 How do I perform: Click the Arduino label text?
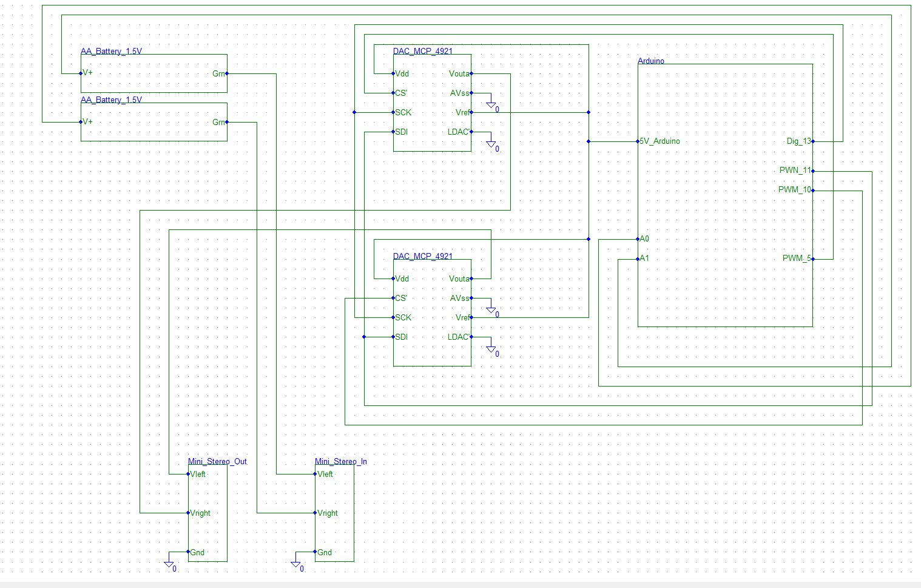651,61
